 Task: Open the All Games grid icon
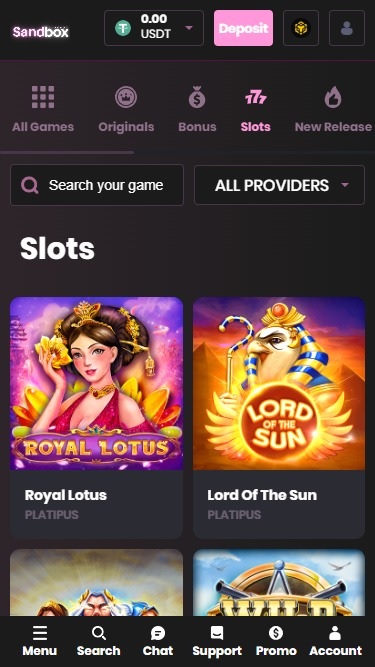pos(43,97)
